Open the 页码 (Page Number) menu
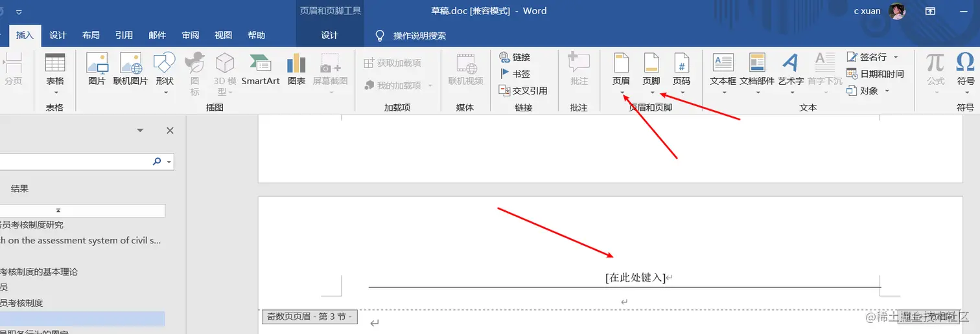980x334 pixels. [x=681, y=72]
